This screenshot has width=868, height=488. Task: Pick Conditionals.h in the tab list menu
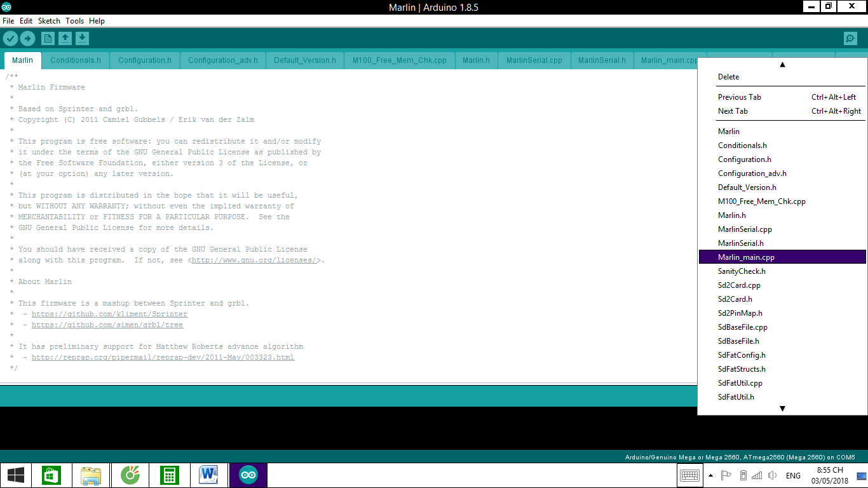782,146
